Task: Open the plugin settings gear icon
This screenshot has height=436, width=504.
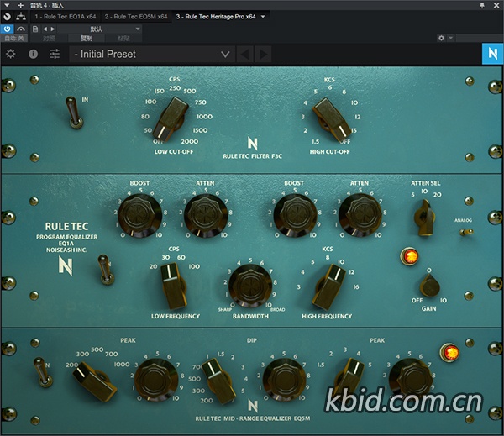Action: coord(11,54)
